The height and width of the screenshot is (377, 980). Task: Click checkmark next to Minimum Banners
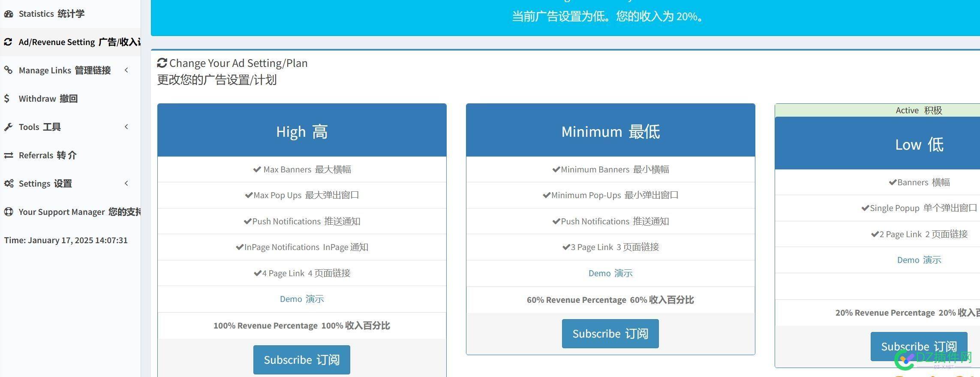click(556, 169)
